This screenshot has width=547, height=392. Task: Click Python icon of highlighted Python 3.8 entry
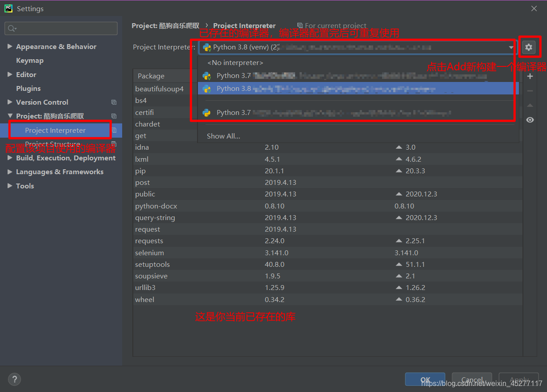206,89
